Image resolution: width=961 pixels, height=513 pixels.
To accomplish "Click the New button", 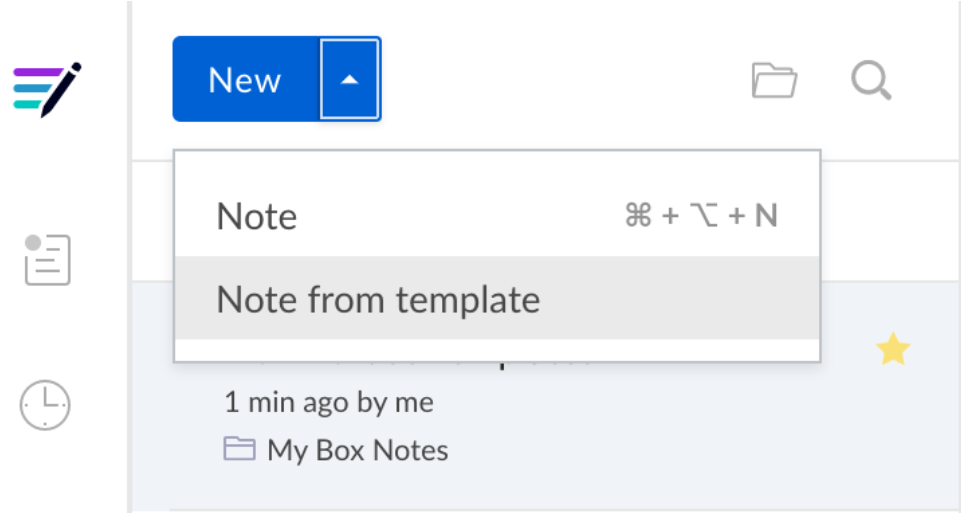I will [x=246, y=79].
